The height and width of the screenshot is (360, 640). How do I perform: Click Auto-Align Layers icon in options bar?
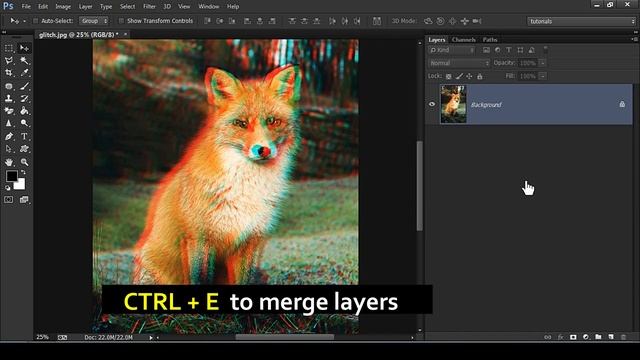pos(377,21)
